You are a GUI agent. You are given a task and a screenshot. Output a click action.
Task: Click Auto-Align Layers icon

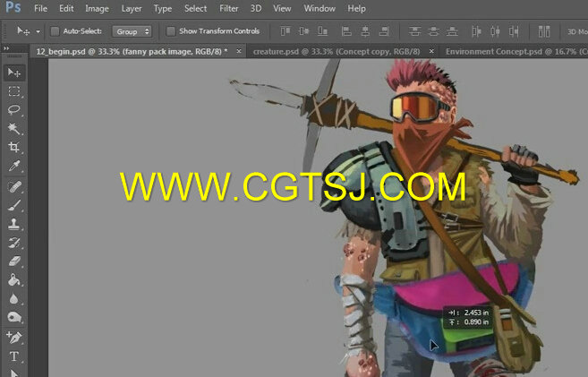pos(544,31)
